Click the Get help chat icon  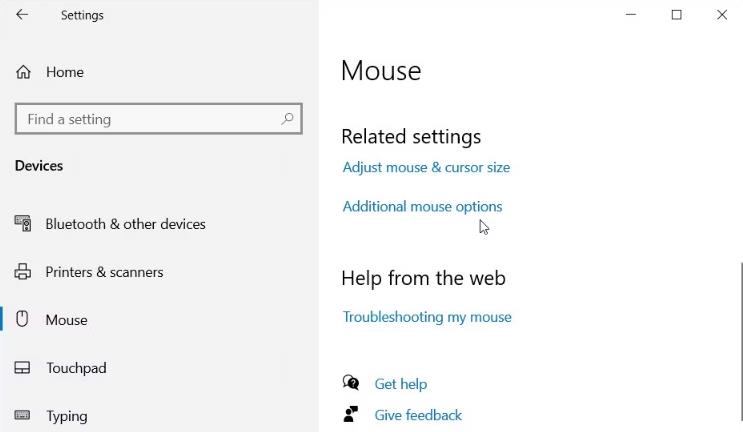pos(351,382)
